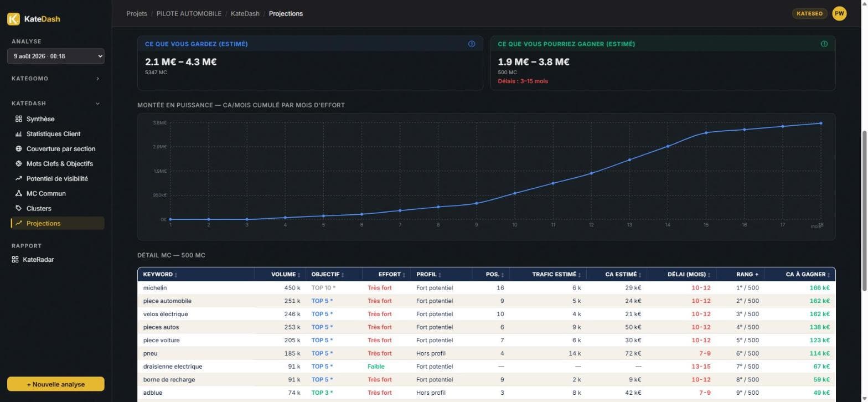The width and height of the screenshot is (868, 402).
Task: Open the Clusters page
Action: pos(58,209)
